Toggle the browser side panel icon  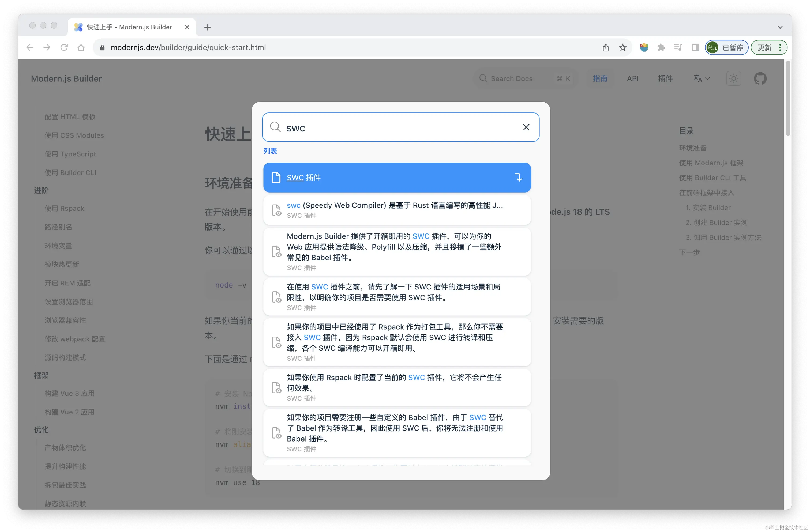(x=695, y=48)
